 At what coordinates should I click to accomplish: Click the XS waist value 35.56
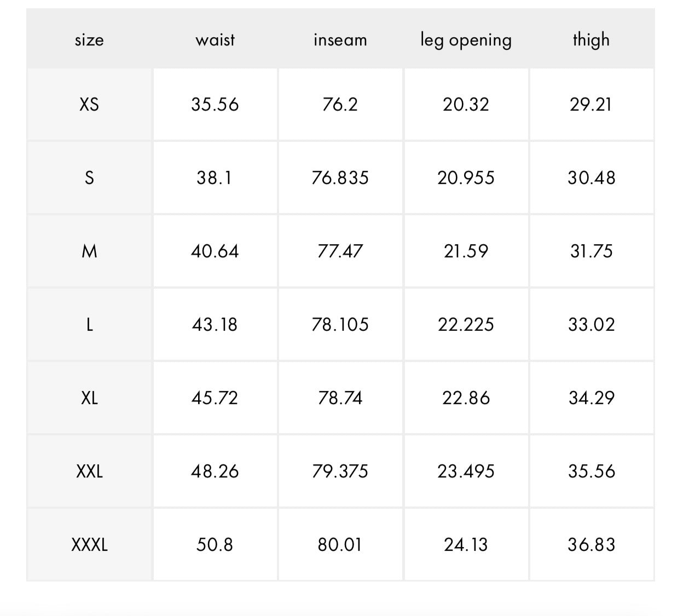(215, 104)
